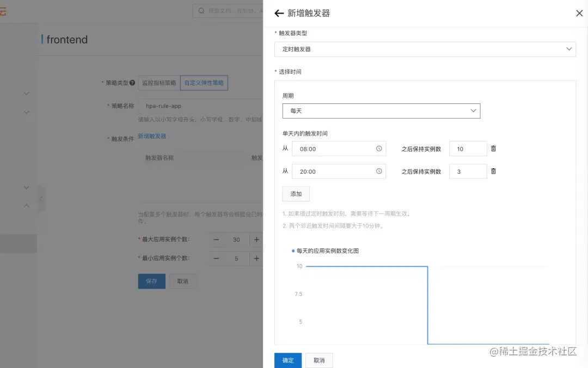Decrease 最大应用实例个数 with minus button
This screenshot has height=368, width=588.
[x=216, y=240]
